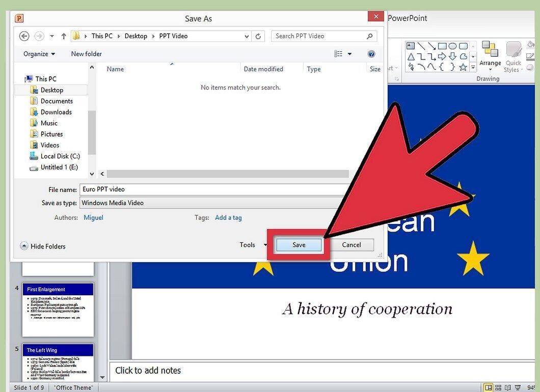Click Hide Folders toggle
The image size is (540, 392).
point(43,246)
